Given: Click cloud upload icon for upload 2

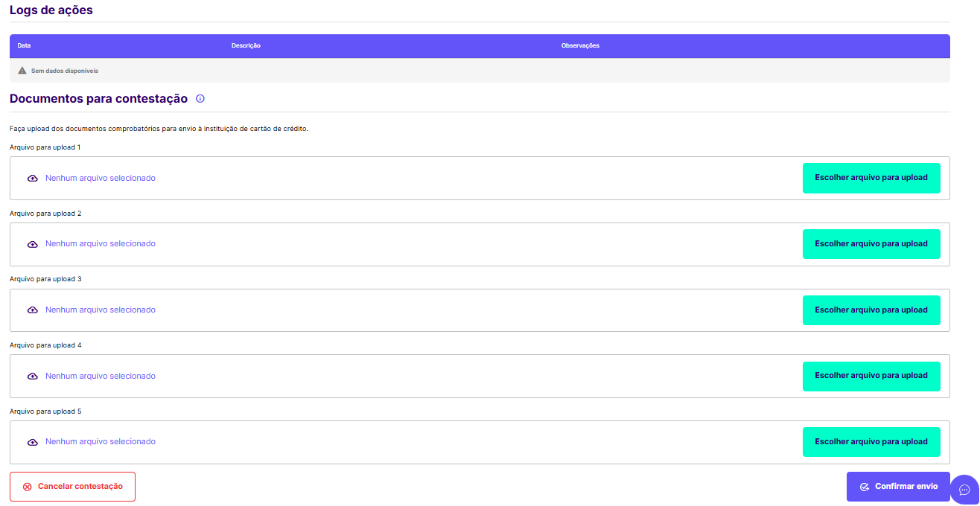Looking at the screenshot, I should click(33, 244).
